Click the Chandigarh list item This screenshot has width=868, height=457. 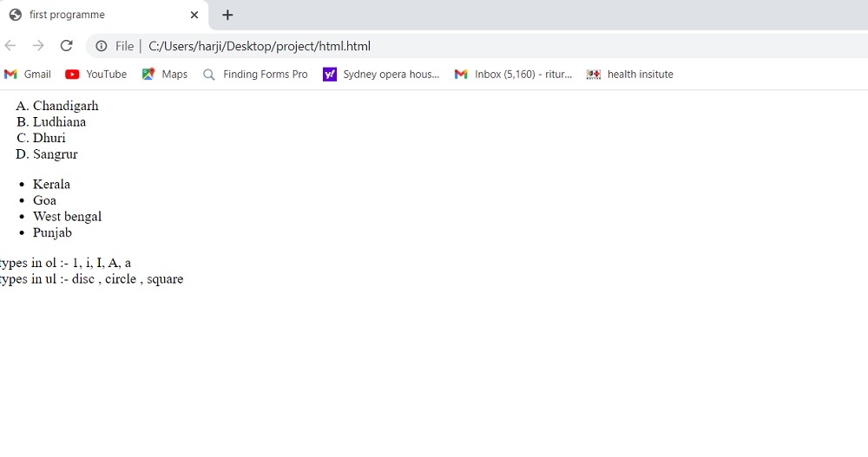65,106
